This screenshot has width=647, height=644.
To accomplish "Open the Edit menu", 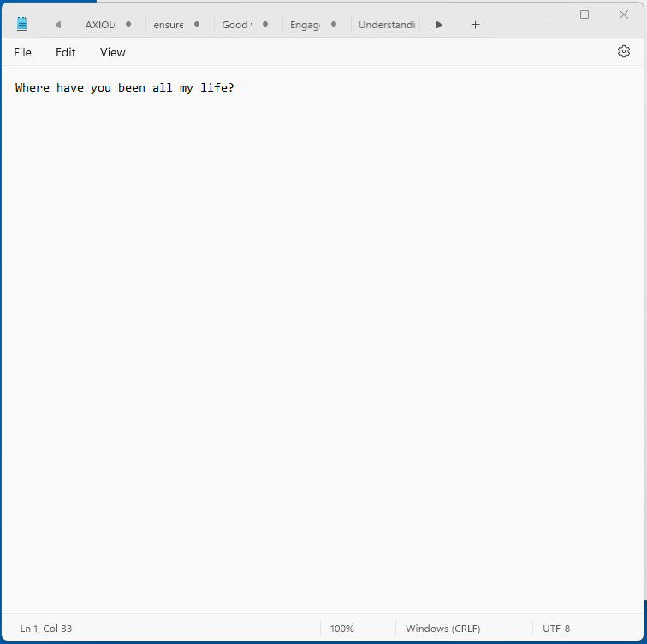I will point(66,52).
